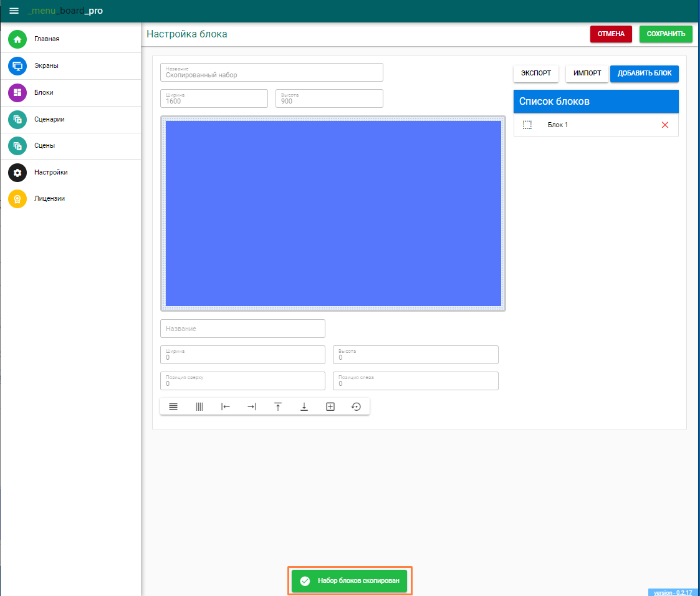Align block to top edge
The width and height of the screenshot is (700, 596).
278,406
